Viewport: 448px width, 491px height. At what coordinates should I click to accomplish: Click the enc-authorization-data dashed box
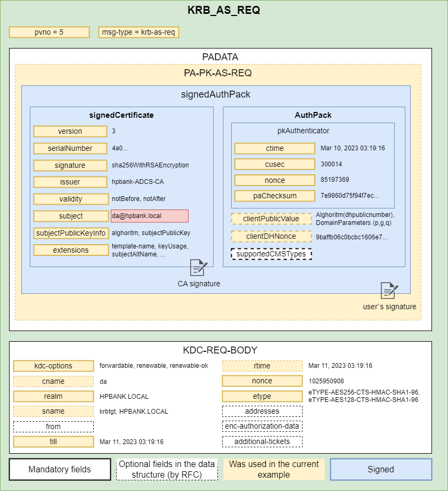[262, 426]
